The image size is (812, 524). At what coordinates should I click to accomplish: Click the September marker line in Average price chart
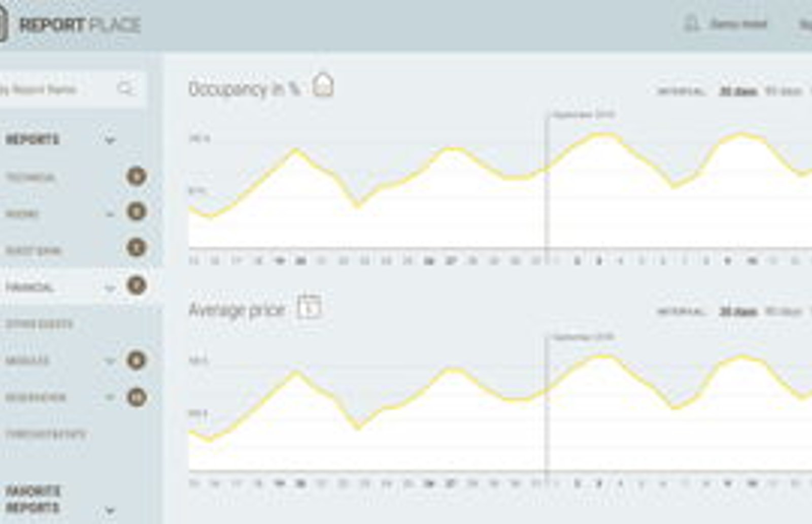(547, 409)
